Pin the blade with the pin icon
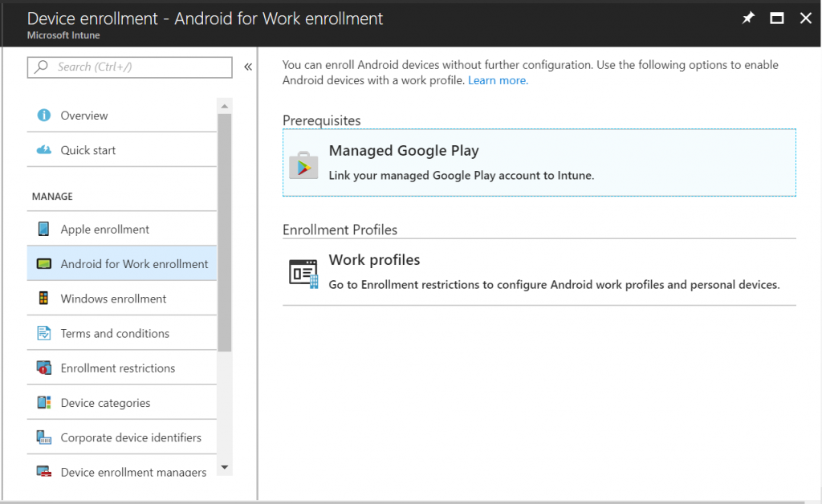 748,18
